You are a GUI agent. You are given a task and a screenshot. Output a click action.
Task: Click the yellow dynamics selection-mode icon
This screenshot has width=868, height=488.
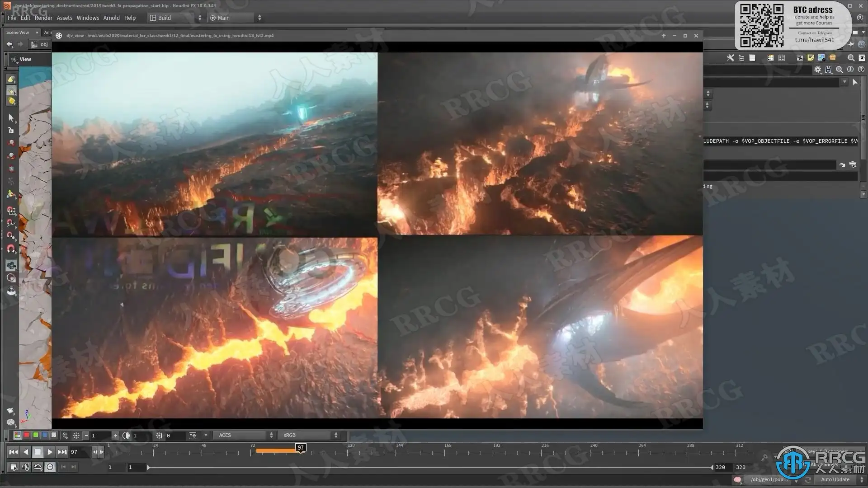11,101
